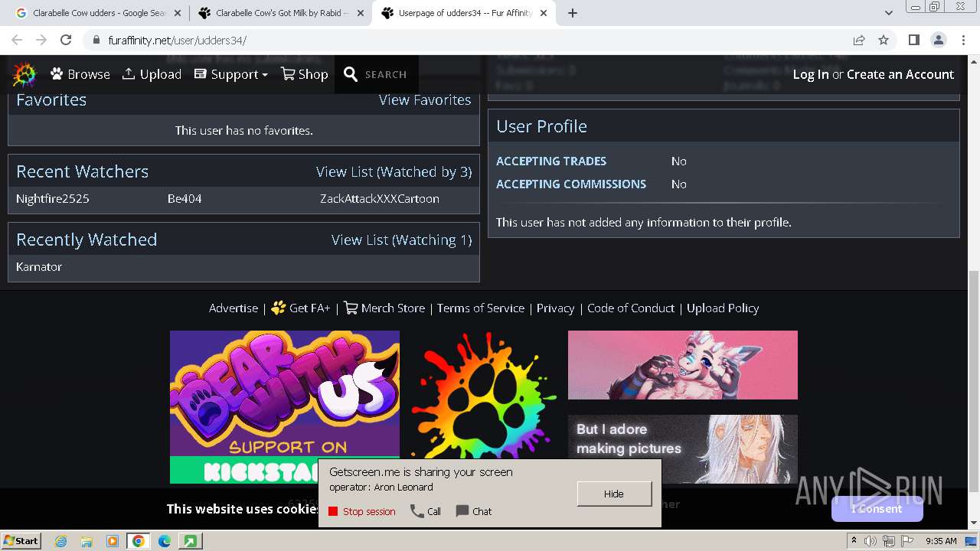The width and height of the screenshot is (980, 551).
Task: Open the Browse menu item
Action: (80, 74)
